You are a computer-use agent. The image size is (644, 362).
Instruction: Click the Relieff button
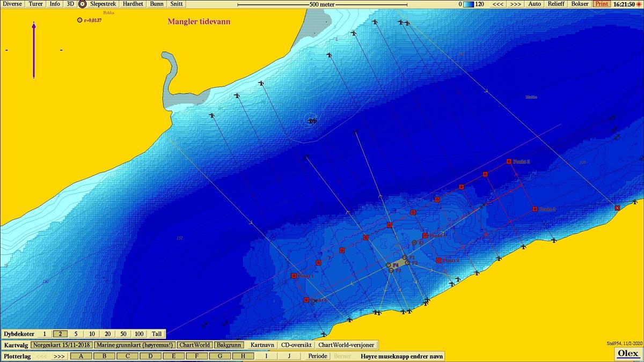557,4
